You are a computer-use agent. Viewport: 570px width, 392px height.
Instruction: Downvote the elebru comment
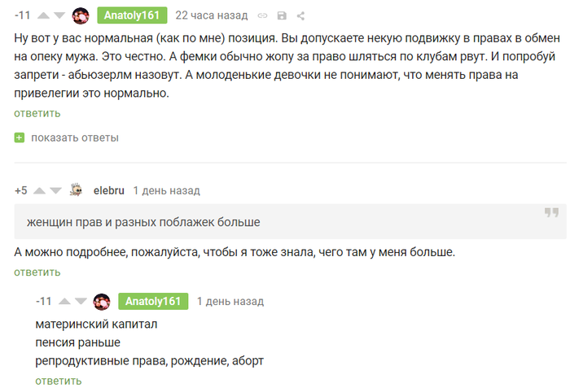coord(55,190)
